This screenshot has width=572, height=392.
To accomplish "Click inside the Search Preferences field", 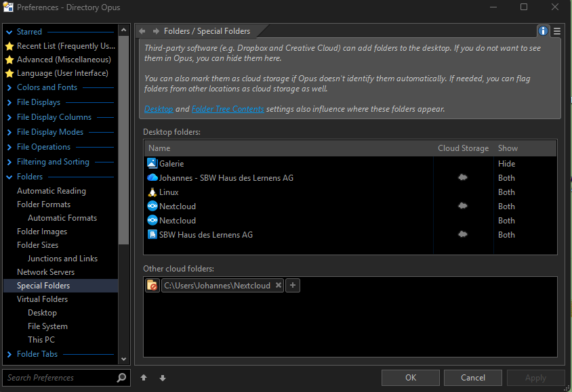I will 58,378.
